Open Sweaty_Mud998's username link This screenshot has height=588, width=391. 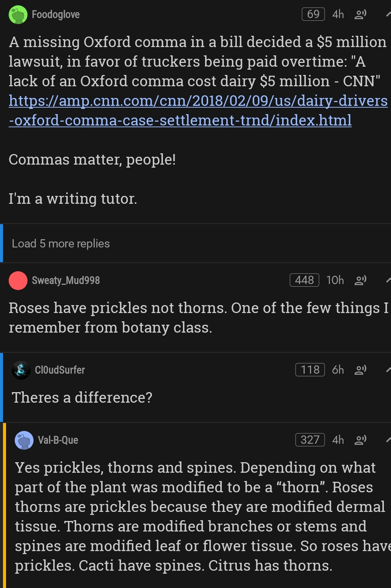66,280
